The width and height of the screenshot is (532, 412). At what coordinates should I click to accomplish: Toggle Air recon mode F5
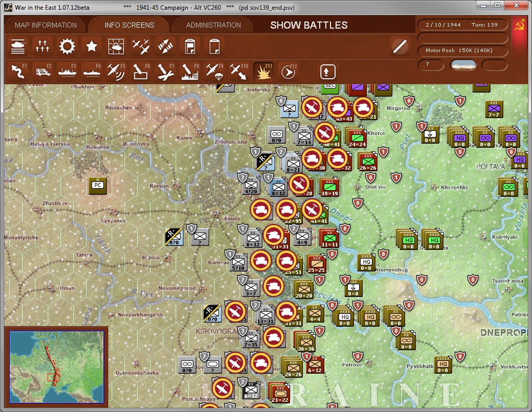tap(116, 72)
